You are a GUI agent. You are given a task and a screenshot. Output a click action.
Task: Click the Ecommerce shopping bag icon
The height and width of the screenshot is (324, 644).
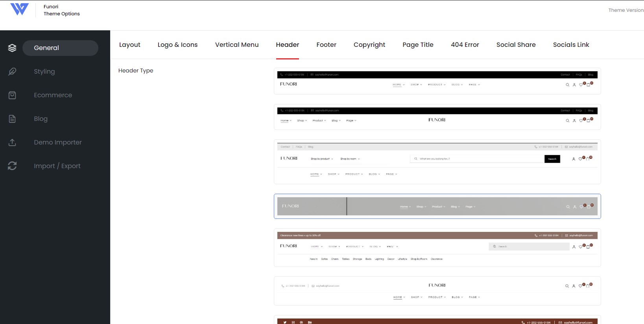12,95
